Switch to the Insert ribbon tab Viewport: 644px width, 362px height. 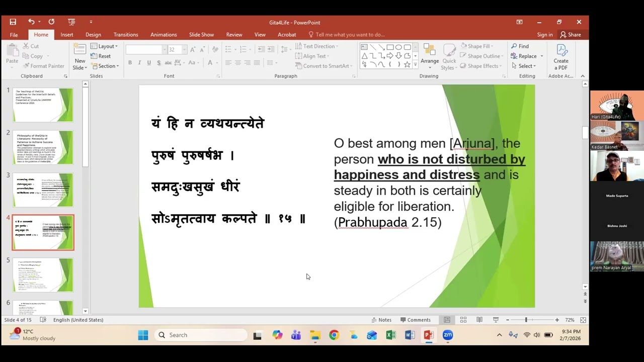67,35
